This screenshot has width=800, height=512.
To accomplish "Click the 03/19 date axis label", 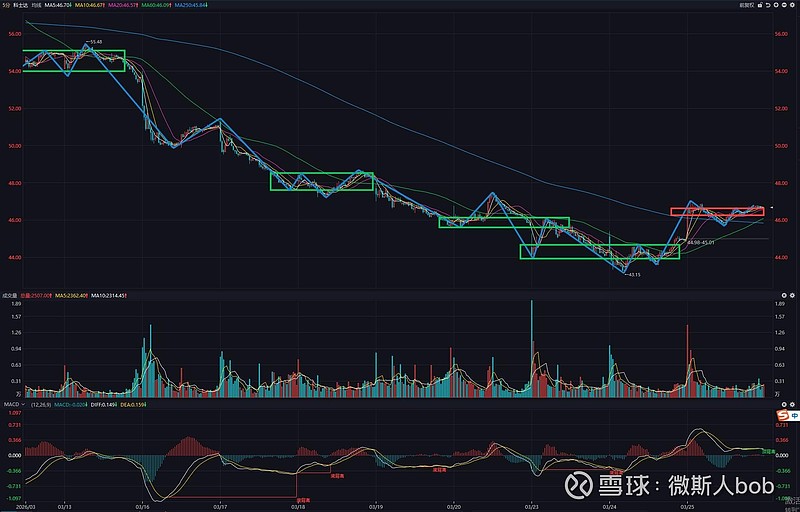I will coord(376,507).
